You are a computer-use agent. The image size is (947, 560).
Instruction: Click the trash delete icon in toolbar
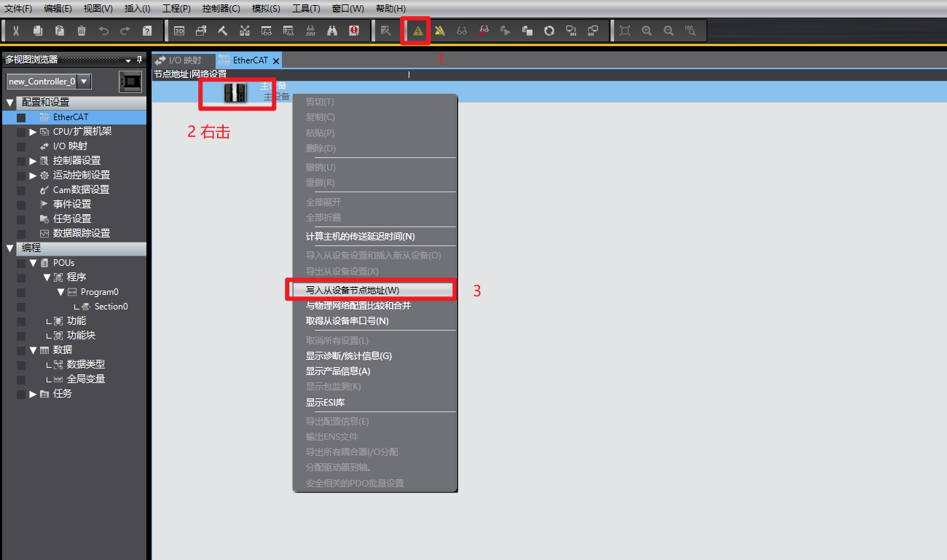pyautogui.click(x=82, y=31)
